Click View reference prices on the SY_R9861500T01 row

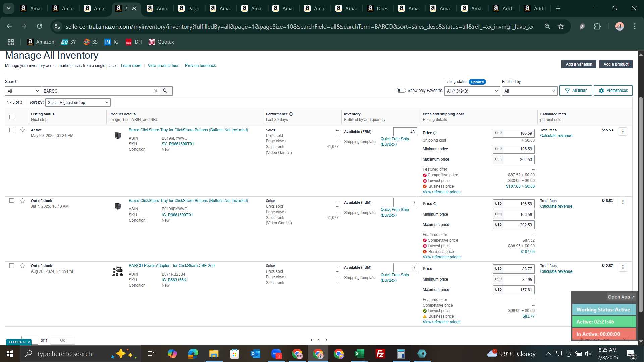[441, 192]
